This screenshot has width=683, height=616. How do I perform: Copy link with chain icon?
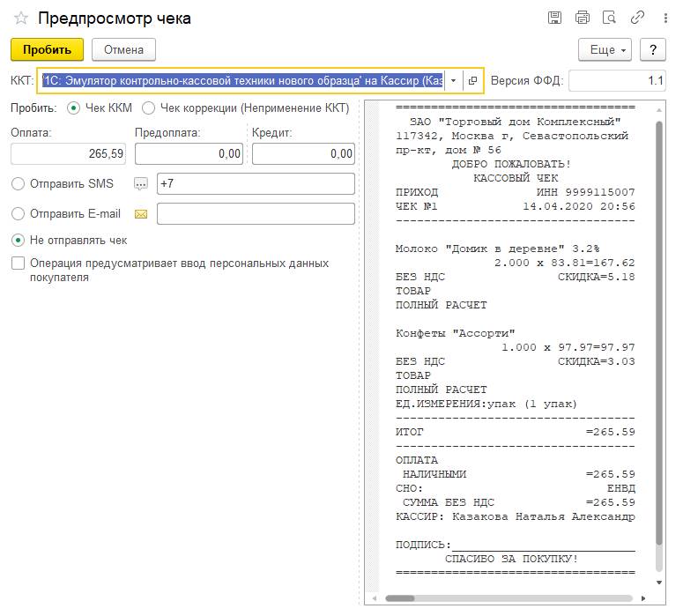pyautogui.click(x=637, y=18)
